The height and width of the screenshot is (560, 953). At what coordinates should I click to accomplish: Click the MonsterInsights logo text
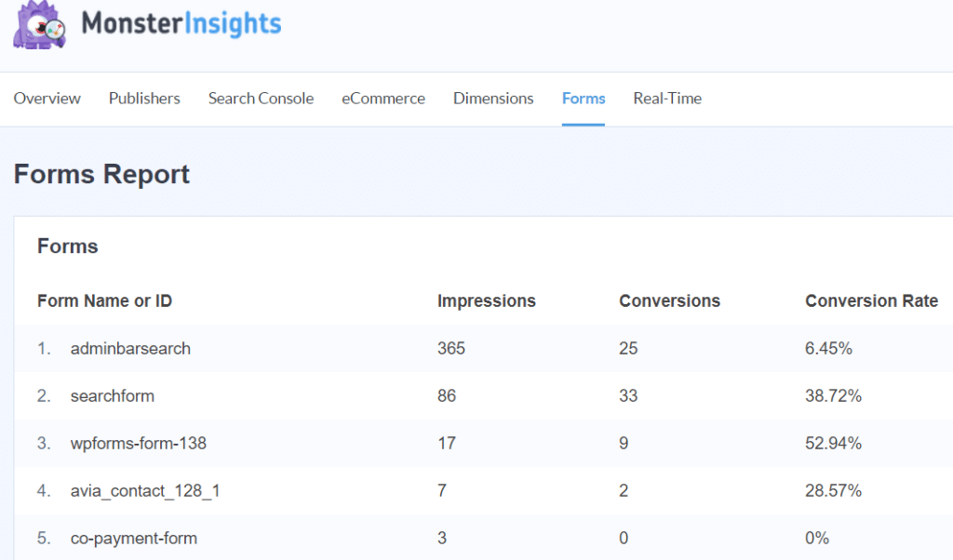[x=181, y=24]
